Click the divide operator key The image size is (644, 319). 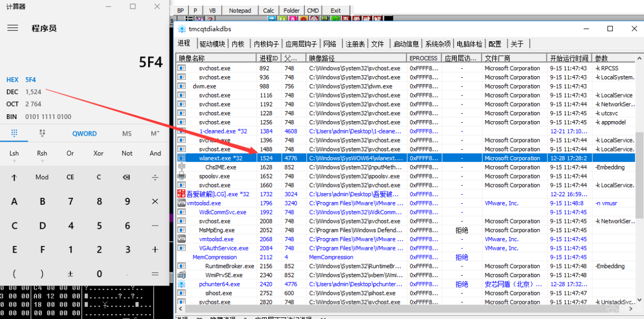point(155,177)
